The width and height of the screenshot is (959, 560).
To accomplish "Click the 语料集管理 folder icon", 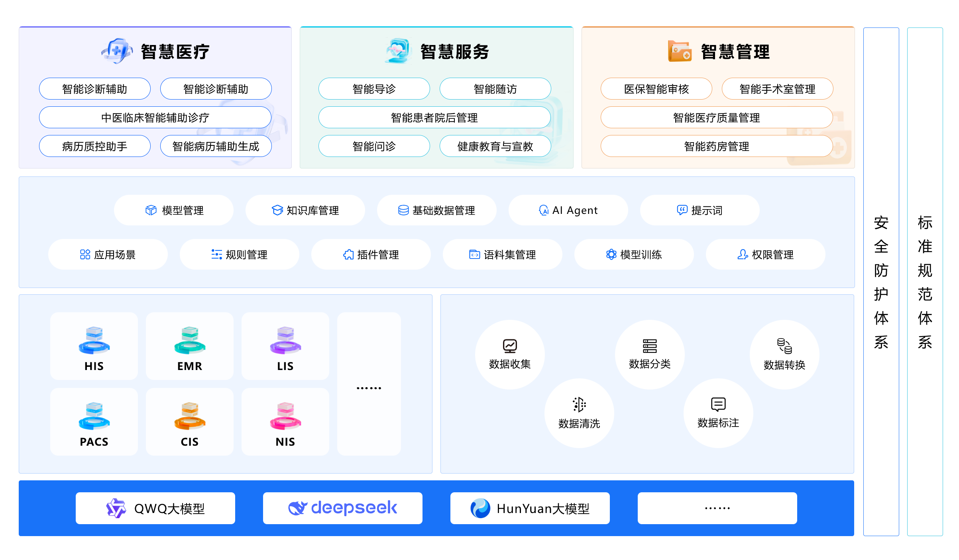I will click(x=475, y=255).
